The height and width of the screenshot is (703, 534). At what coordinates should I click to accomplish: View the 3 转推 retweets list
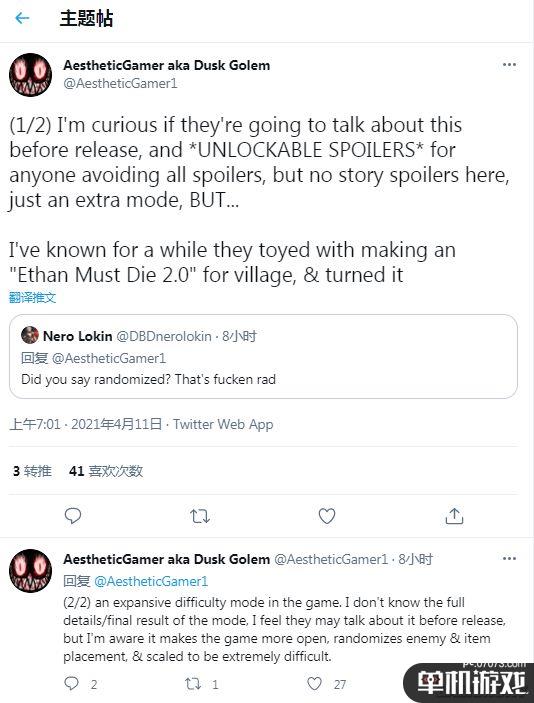[x=32, y=471]
